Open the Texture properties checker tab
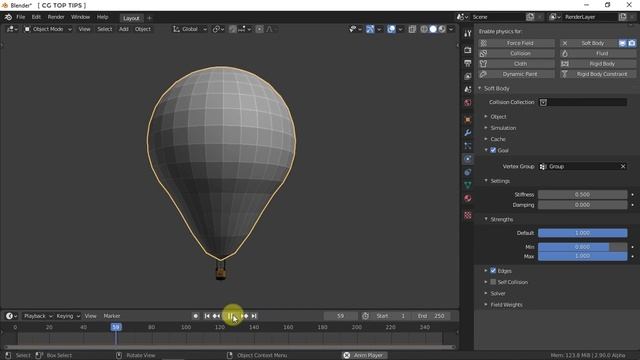Image resolution: width=640 pixels, height=360 pixels. (x=468, y=215)
